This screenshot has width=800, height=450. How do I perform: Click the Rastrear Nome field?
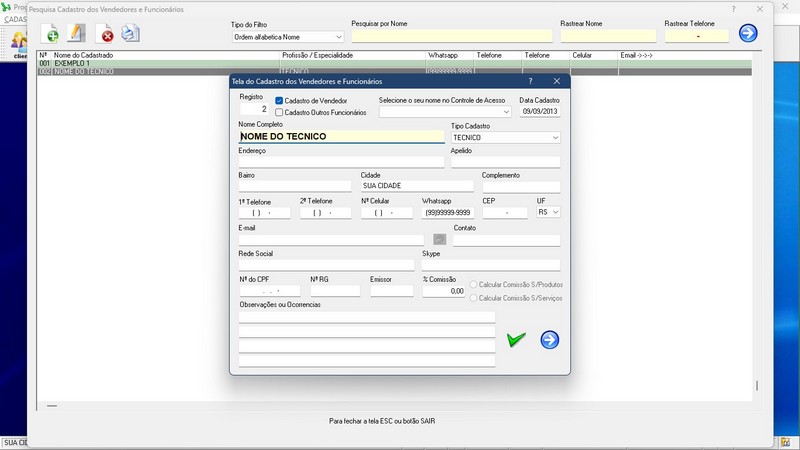pos(608,36)
